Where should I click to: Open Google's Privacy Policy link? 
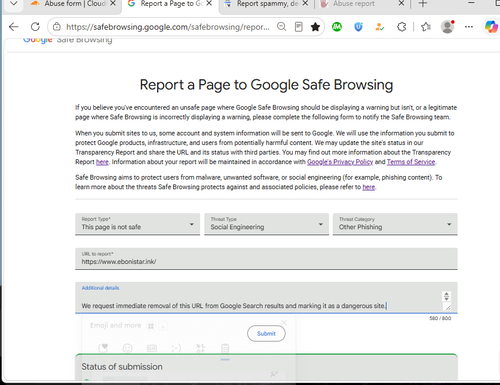pyautogui.click(x=340, y=162)
